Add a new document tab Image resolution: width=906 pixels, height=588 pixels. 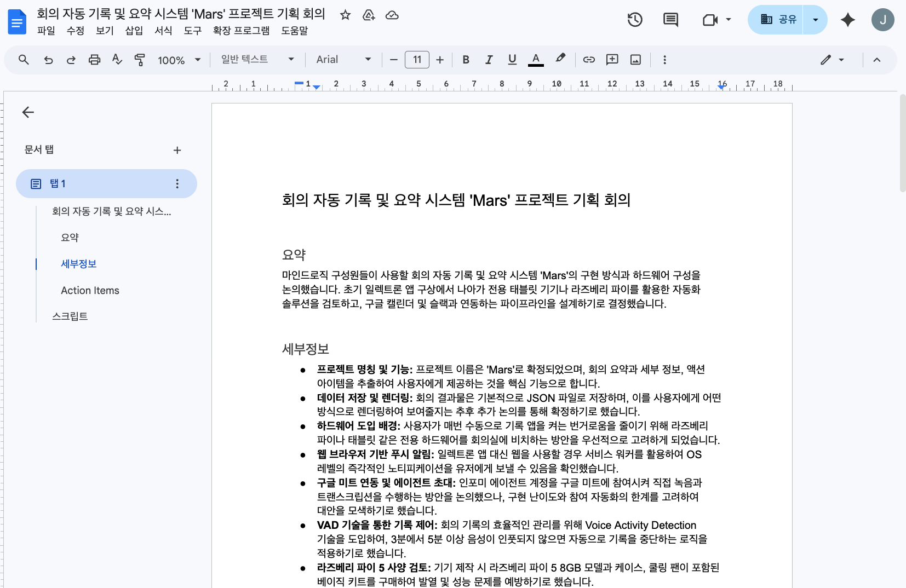177,150
